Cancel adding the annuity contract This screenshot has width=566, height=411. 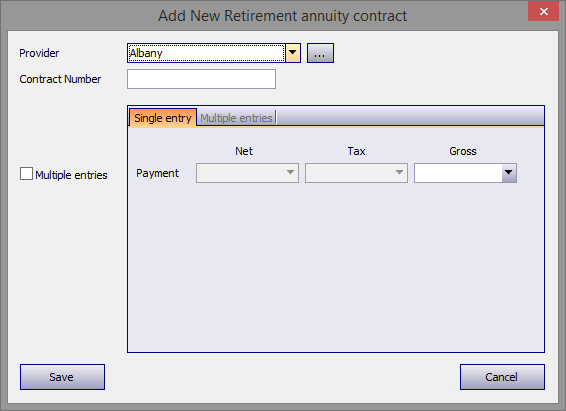(502, 377)
